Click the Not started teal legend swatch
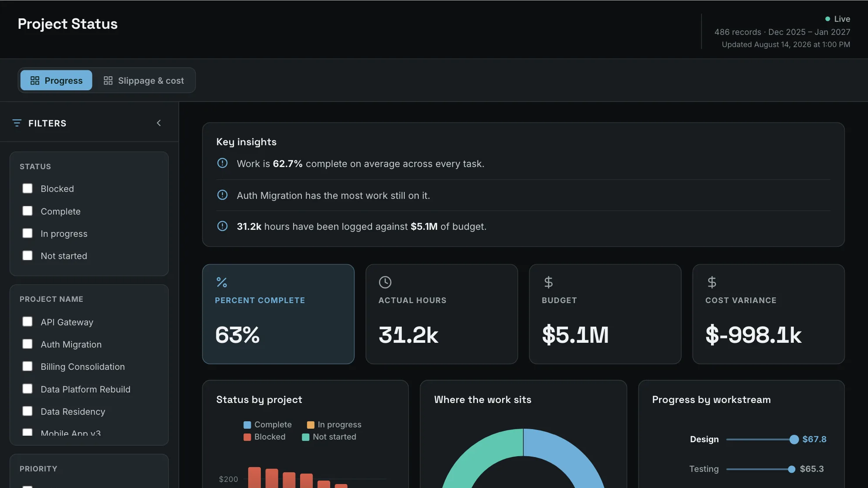Viewport: 868px width, 488px height. (x=306, y=437)
